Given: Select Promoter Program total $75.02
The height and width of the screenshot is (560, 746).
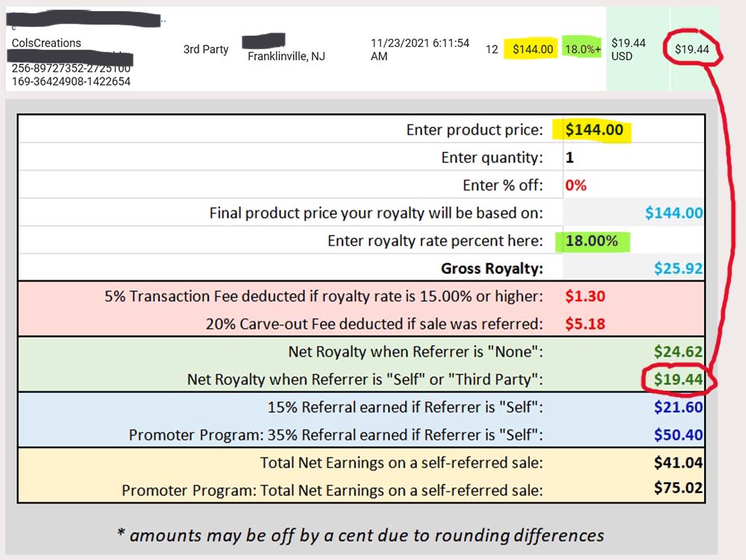Looking at the screenshot, I should coord(678,488).
